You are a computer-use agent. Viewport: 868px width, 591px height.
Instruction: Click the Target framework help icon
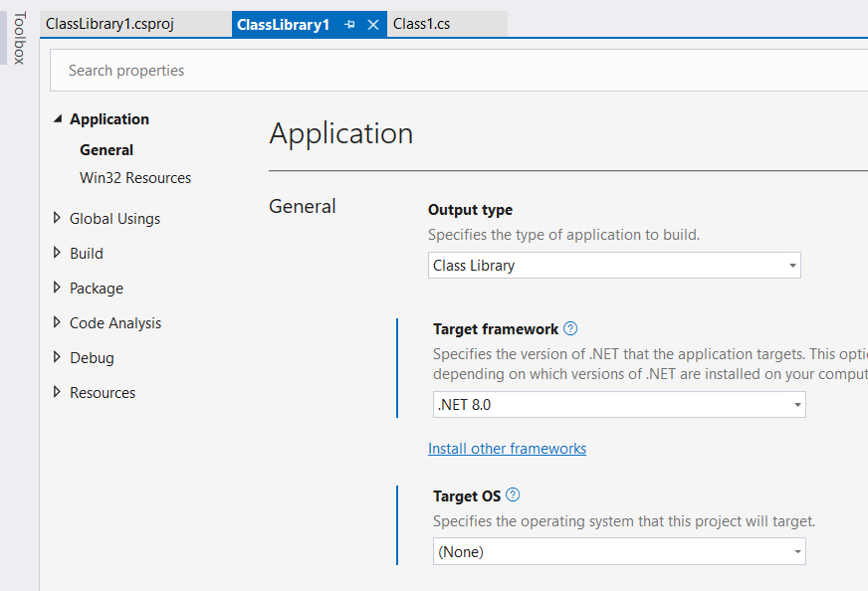click(570, 329)
